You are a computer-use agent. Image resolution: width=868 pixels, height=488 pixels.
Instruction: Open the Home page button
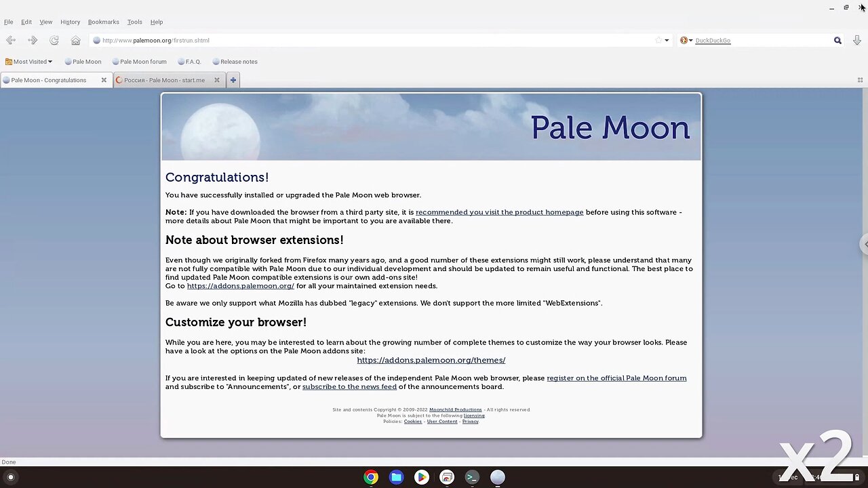(x=76, y=40)
